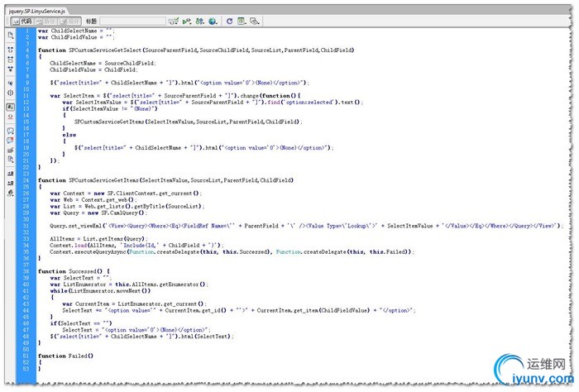Select line number 4 in the gutter
Viewport: 579px width, 392px height.
click(27, 50)
